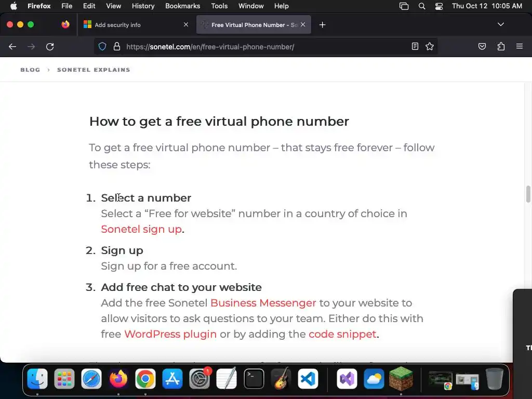Launch Safari from the Dock
The image size is (532, 399).
point(91,379)
